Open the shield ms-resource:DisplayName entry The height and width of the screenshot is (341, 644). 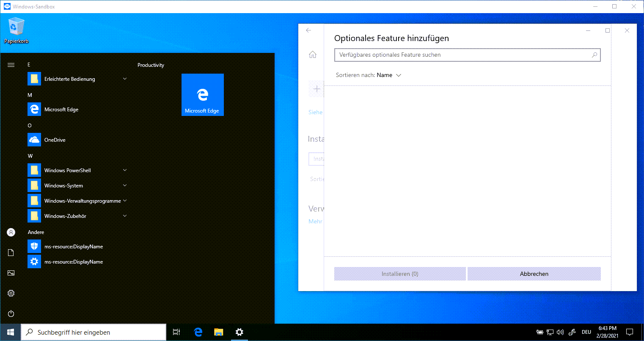78,247
